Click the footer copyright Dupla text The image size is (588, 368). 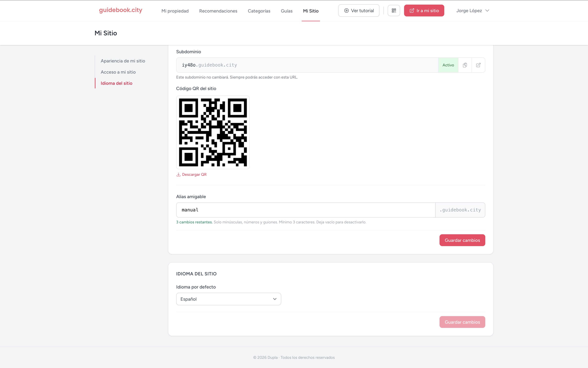pyautogui.click(x=294, y=357)
